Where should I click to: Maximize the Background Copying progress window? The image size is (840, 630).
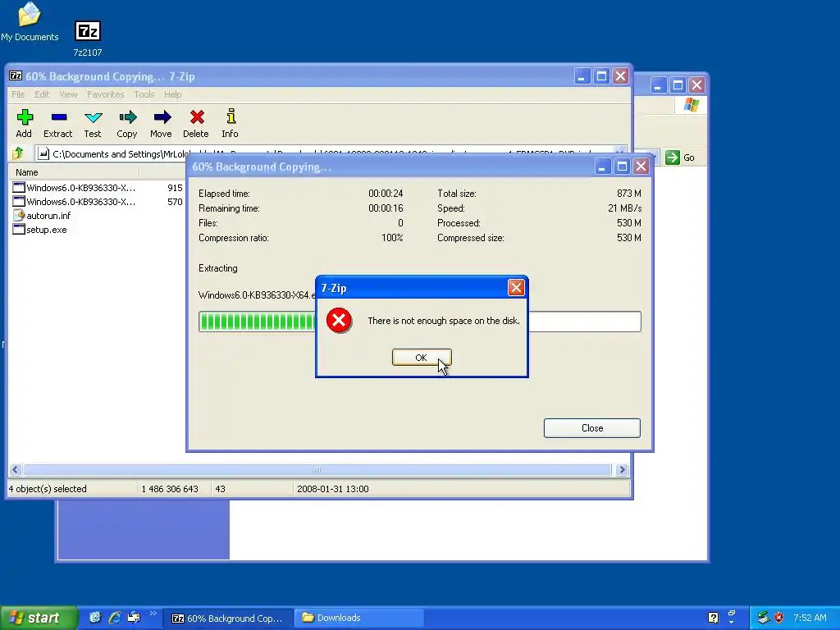pos(622,167)
